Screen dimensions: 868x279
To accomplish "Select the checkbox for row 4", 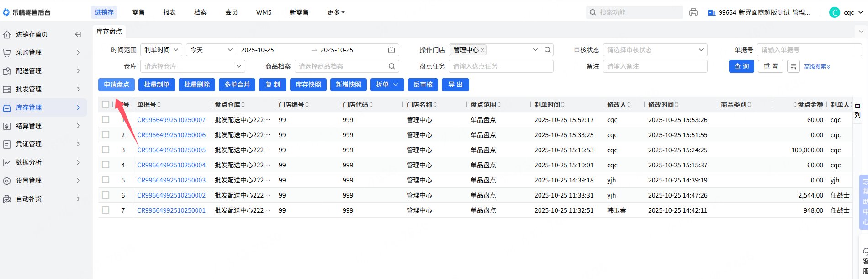I will tap(106, 165).
